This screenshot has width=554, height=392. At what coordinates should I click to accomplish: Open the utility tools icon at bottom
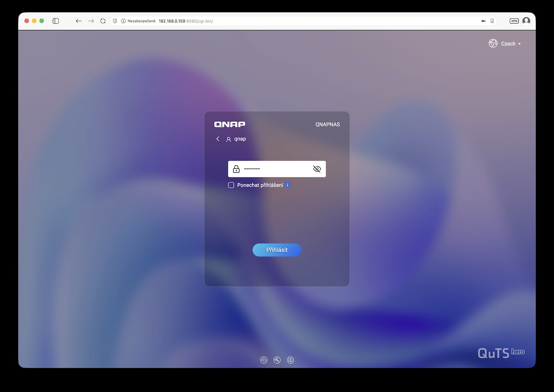277,360
